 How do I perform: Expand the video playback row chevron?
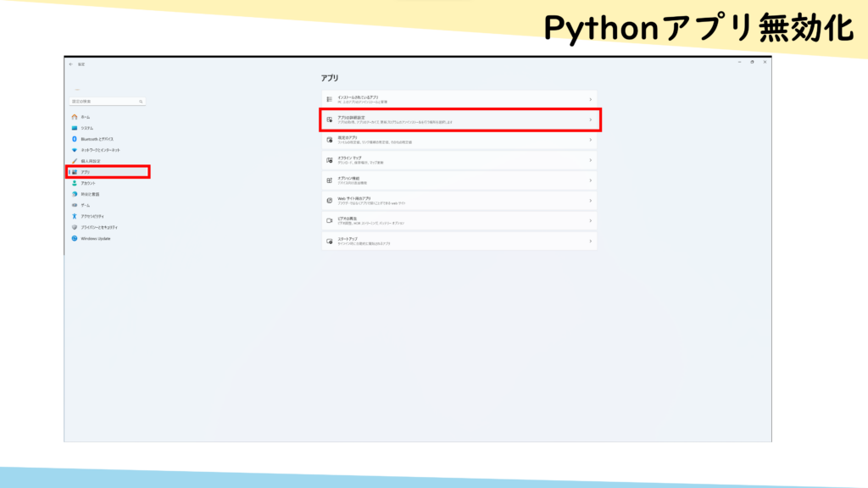590,221
